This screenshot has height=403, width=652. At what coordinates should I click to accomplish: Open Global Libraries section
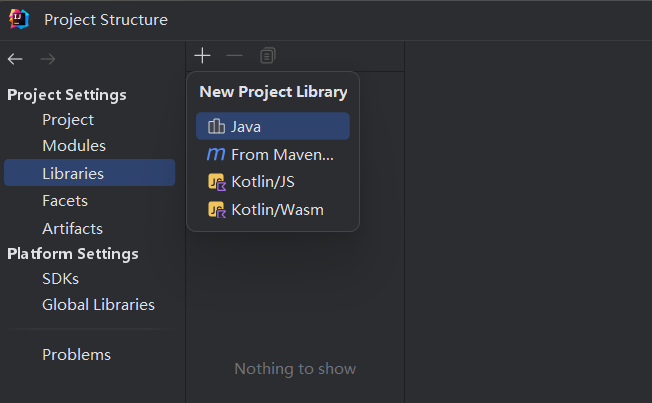pyautogui.click(x=98, y=304)
